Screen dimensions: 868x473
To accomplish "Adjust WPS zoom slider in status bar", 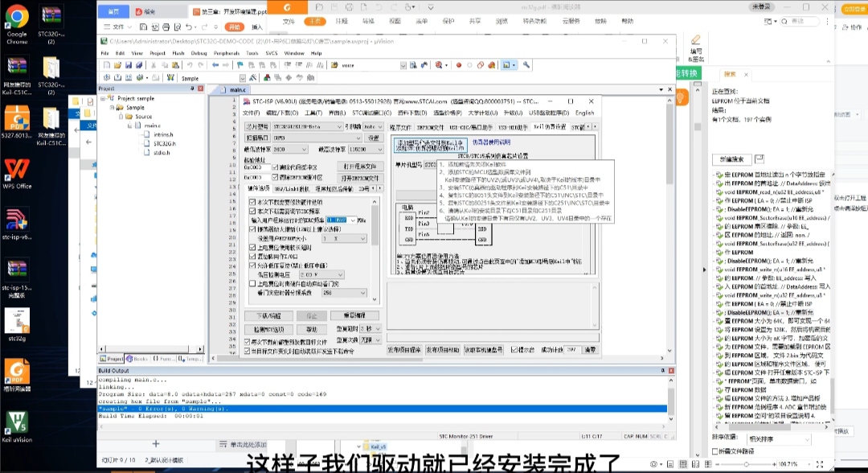I will pyautogui.click(x=746, y=464).
